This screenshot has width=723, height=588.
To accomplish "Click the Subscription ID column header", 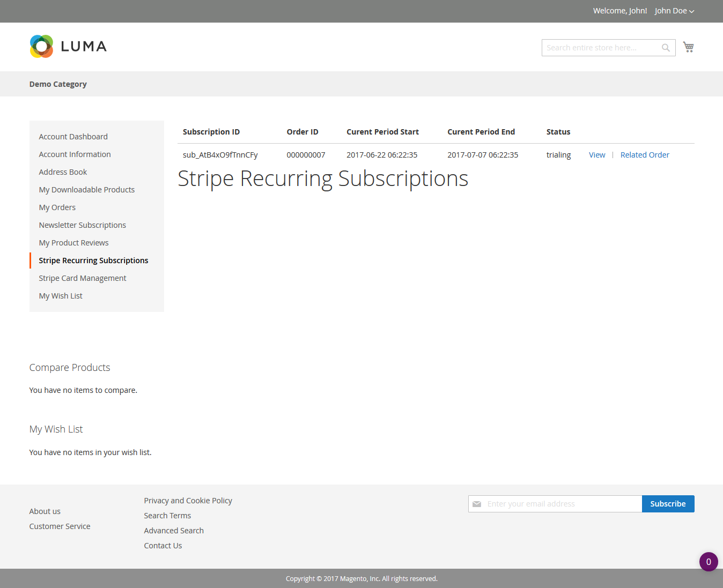I will (211, 132).
